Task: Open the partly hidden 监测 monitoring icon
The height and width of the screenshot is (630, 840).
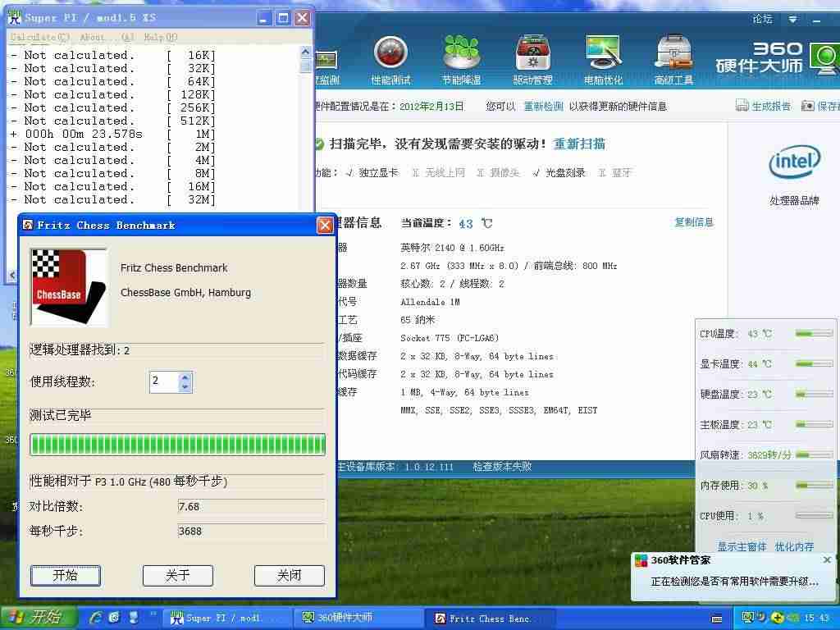Action: (x=326, y=67)
